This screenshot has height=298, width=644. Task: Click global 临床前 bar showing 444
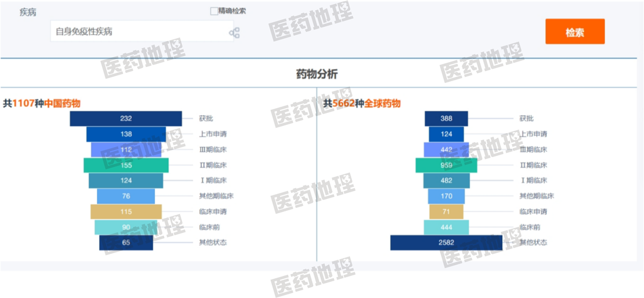(446, 227)
